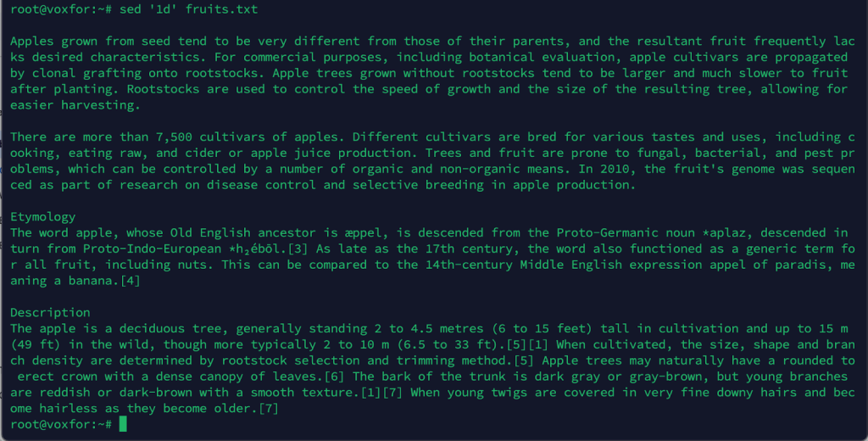Click the green terminal cursor block
Image resolution: width=868 pixels, height=441 pixels.
[123, 424]
